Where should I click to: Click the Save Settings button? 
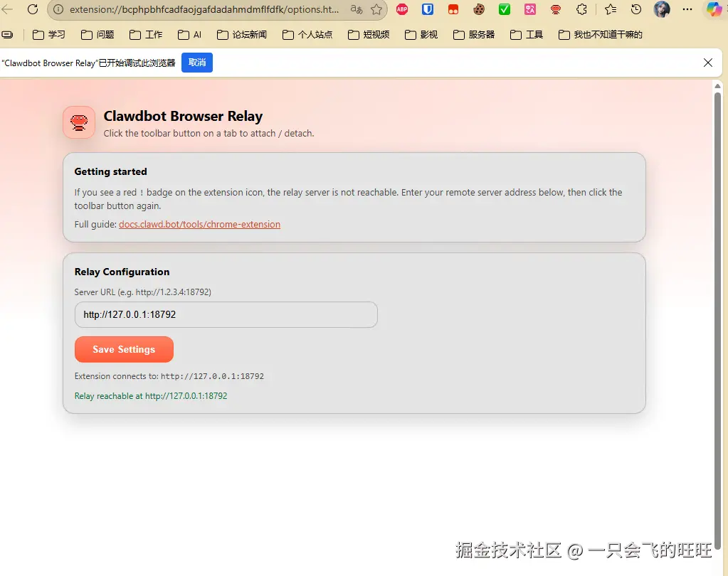pyautogui.click(x=124, y=350)
